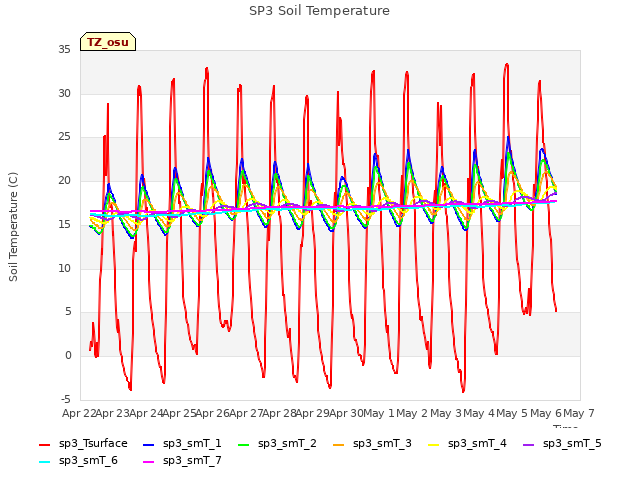Click the May 1 x-axis tick label
640x480 pixels.
click(x=379, y=413)
